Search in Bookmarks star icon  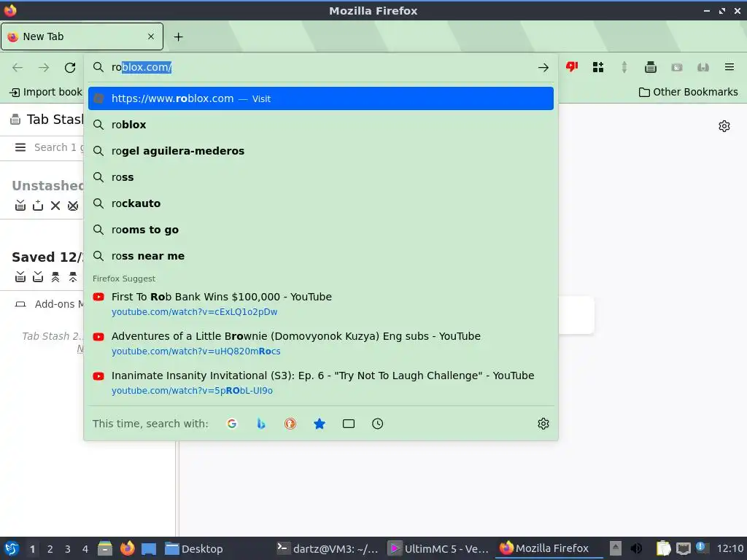click(x=320, y=424)
